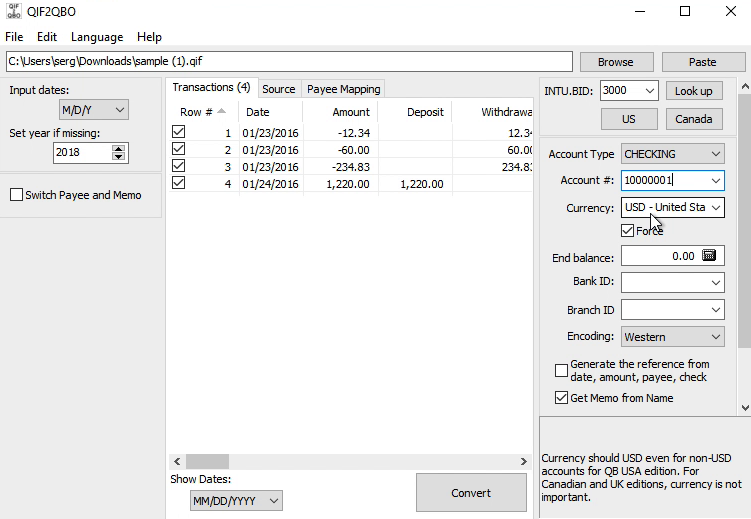Click the Withdrawal column header

tap(493, 112)
